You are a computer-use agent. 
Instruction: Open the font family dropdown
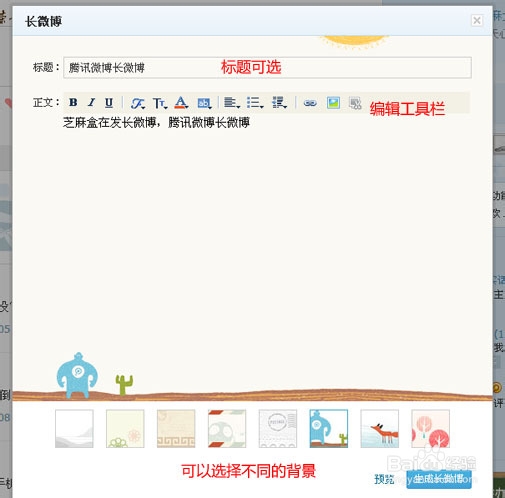138,103
